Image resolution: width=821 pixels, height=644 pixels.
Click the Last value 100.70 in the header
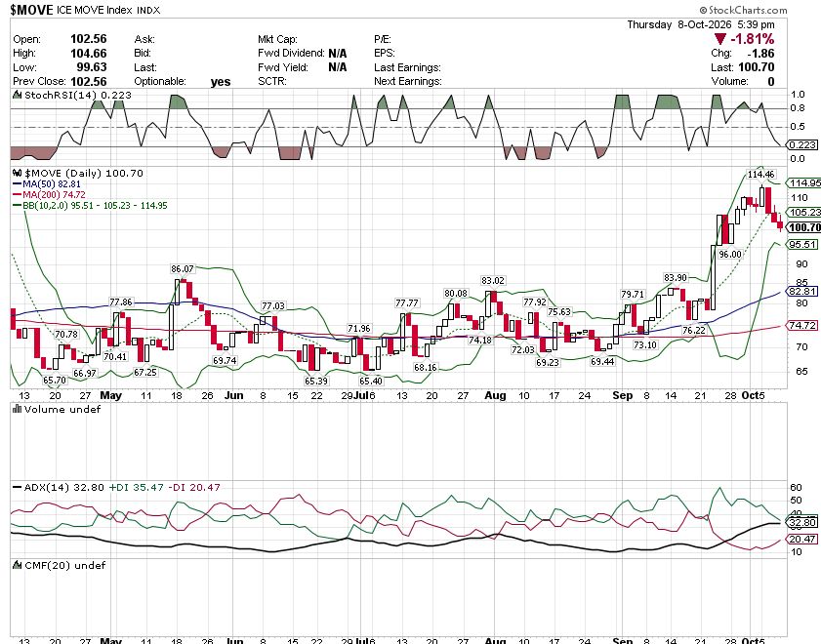click(756, 67)
